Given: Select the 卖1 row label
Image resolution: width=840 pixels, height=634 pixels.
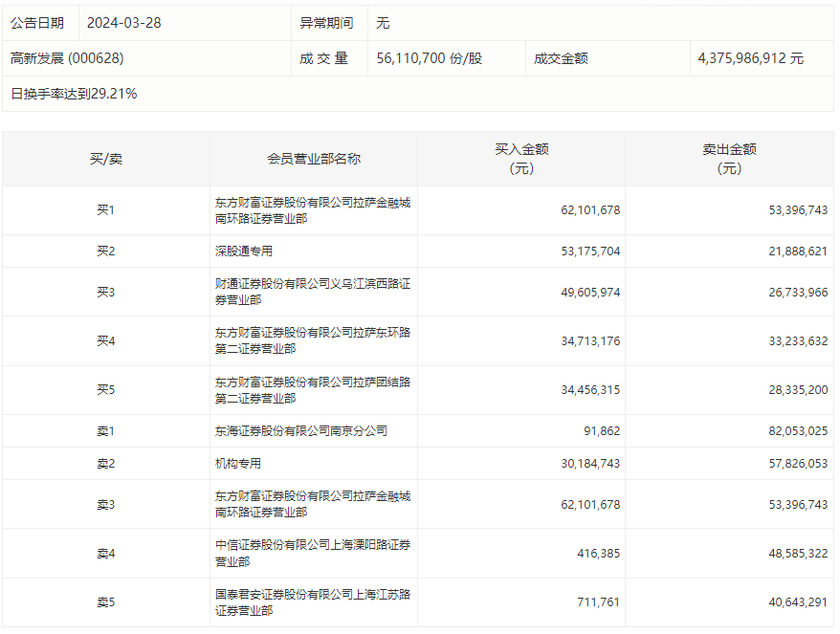Looking at the screenshot, I should pyautogui.click(x=106, y=431).
